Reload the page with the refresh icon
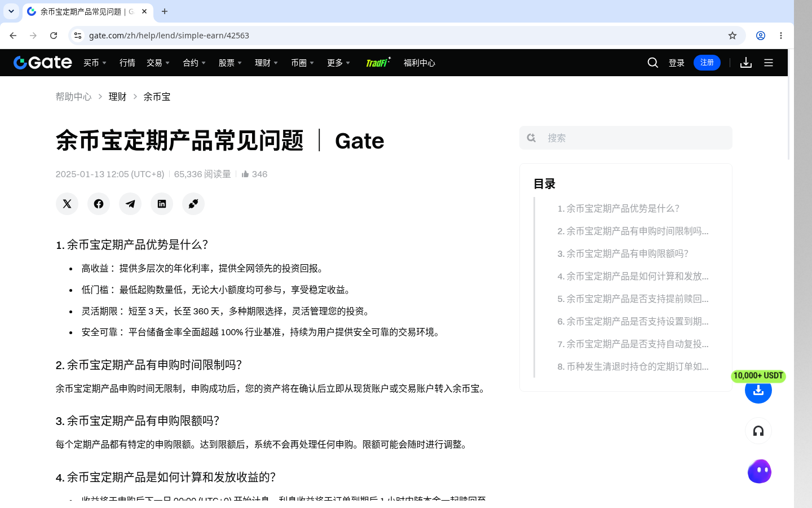 [x=54, y=36]
